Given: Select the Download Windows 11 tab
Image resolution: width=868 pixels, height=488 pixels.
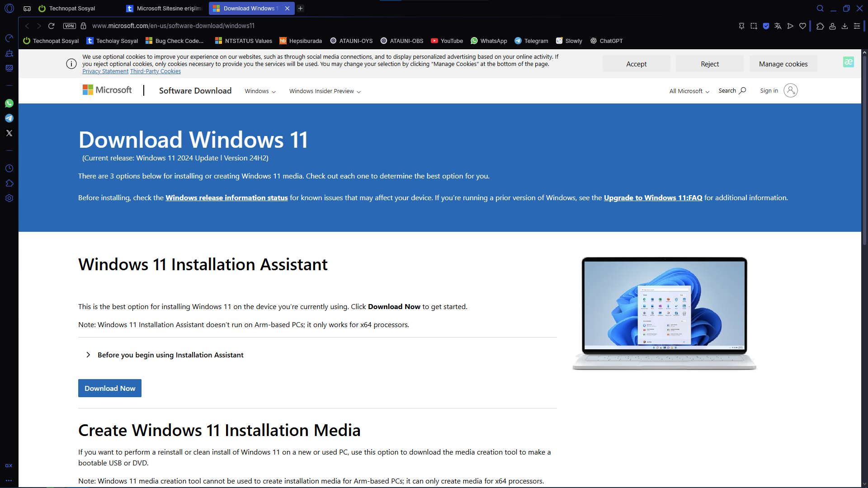Looking at the screenshot, I should tap(246, 9).
